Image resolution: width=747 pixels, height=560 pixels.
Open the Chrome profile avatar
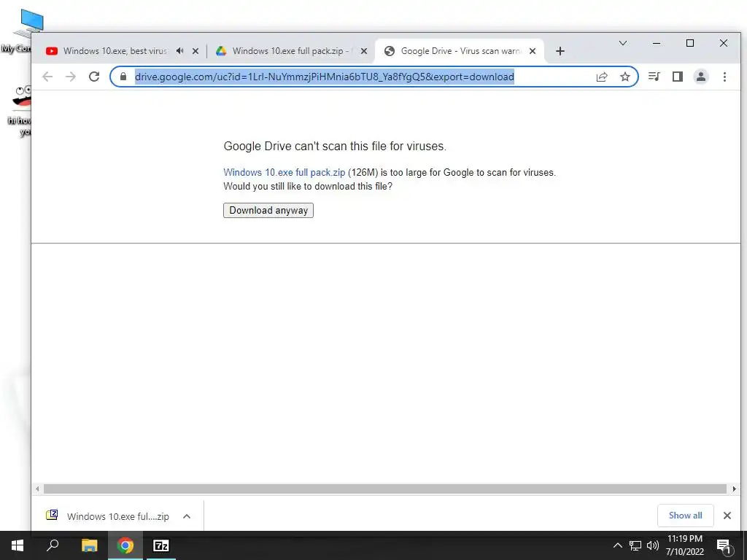[x=701, y=77]
